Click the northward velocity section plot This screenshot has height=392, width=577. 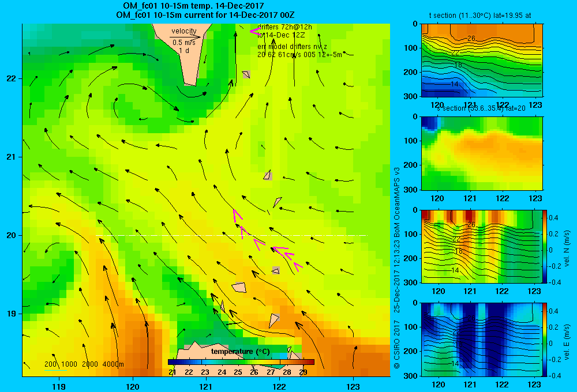(482, 246)
